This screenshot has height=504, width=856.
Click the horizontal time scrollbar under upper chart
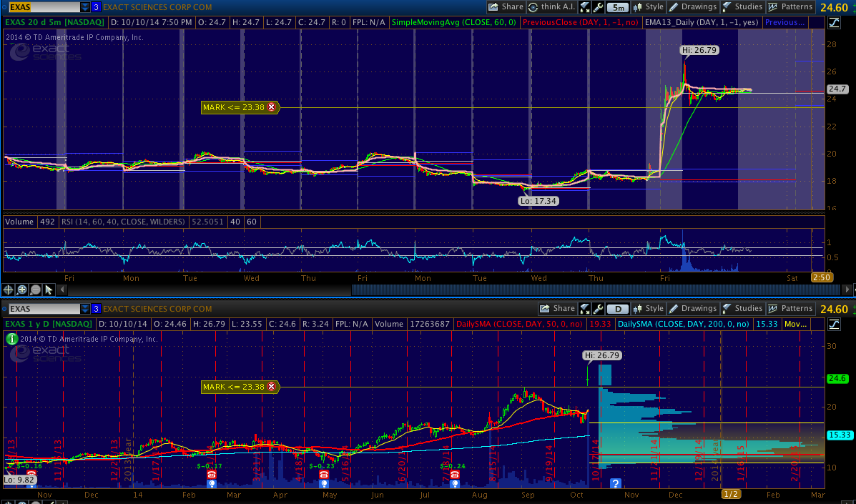point(458,290)
